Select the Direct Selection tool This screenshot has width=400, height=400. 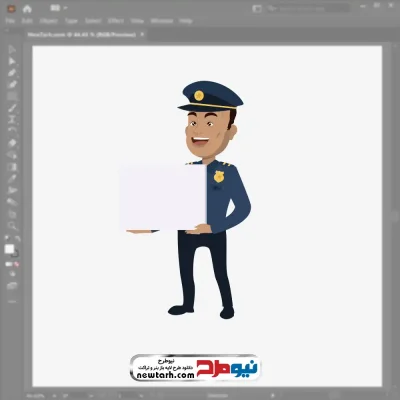[x=12, y=61]
